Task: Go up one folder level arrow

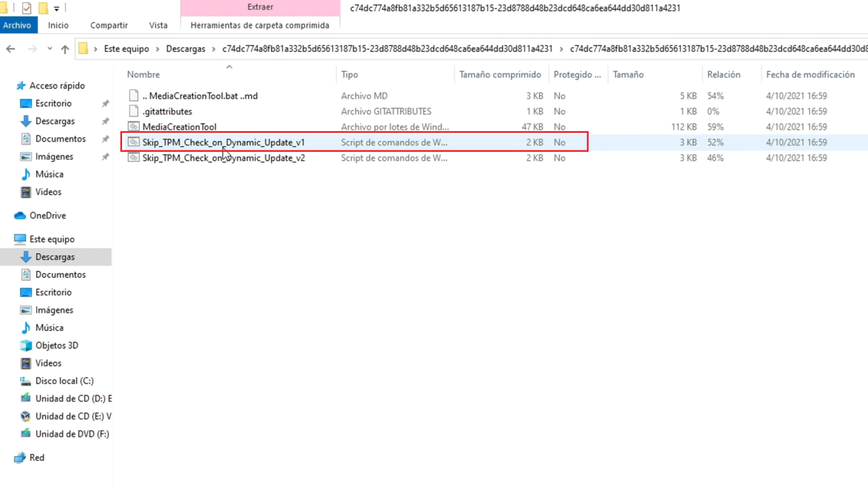Action: point(65,49)
